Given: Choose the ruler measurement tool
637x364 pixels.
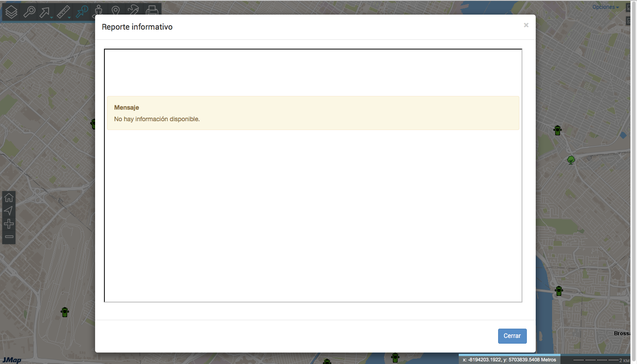Looking at the screenshot, I should [63, 11].
